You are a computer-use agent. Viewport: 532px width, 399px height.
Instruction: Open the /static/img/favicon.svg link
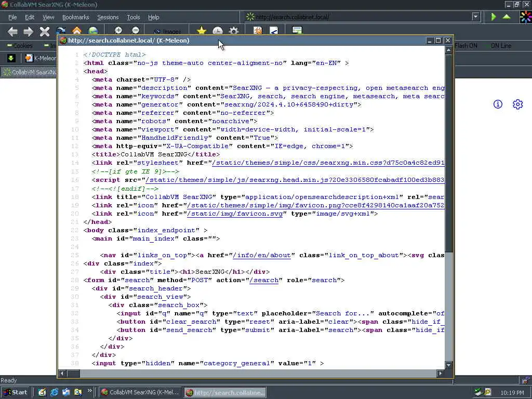click(x=235, y=214)
